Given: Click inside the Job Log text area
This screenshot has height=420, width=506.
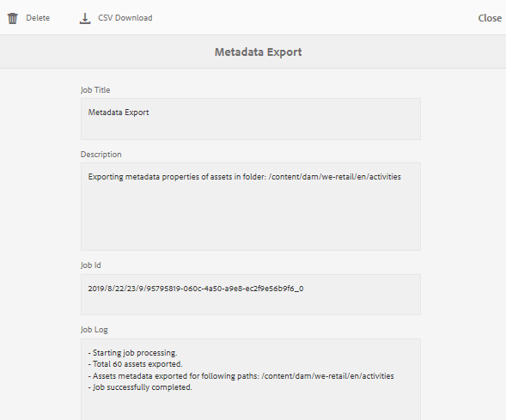Looking at the screenshot, I should [251, 380].
